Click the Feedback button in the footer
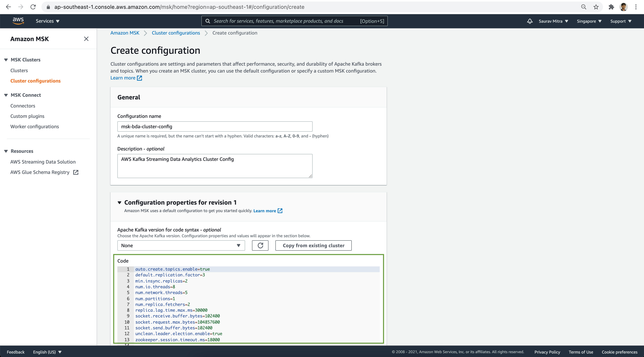Screen dimensions: 644x357 [16, 352]
